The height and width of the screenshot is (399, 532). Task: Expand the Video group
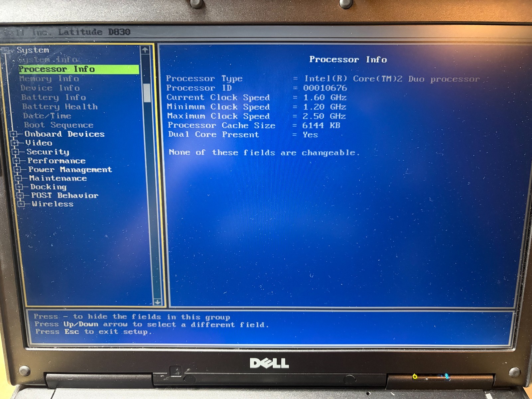pyautogui.click(x=15, y=143)
